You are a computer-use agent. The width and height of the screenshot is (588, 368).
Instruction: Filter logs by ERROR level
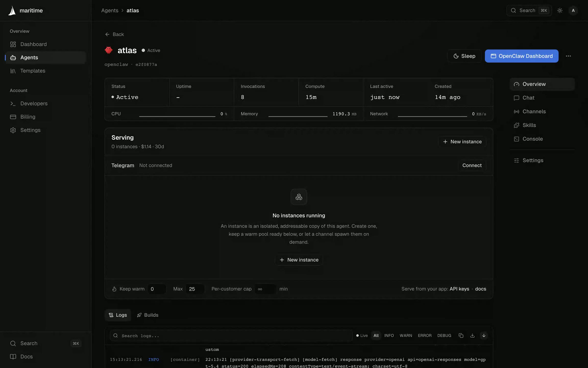coord(425,336)
